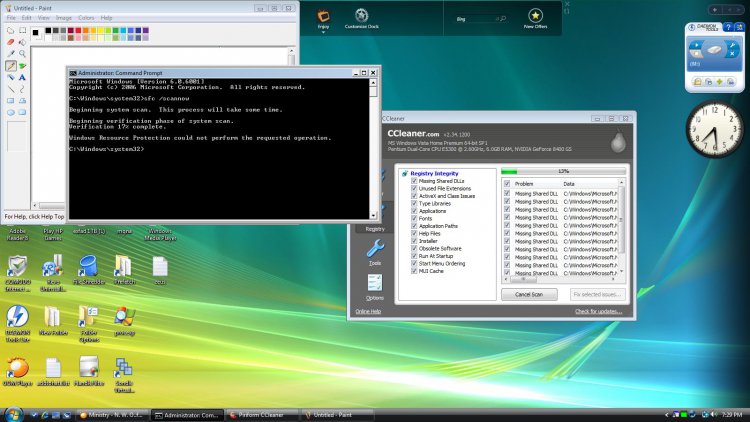Viewport: 750px width, 422px height.
Task: Open the DAEMON Tools Lite desktop shortcut
Action: pyautogui.click(x=18, y=324)
